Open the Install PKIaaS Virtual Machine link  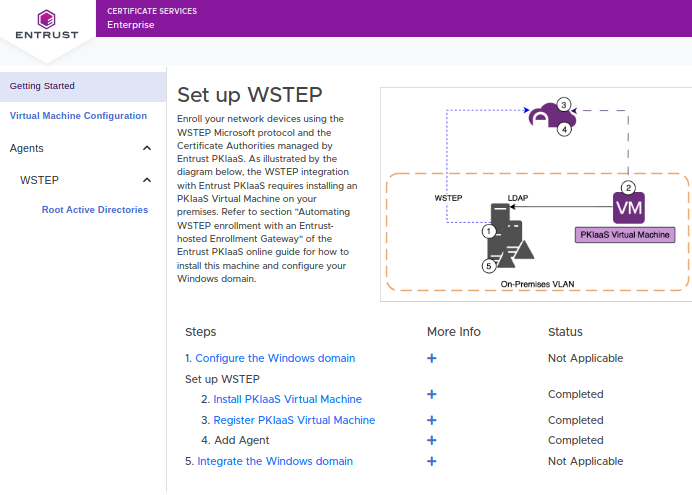pos(287,399)
